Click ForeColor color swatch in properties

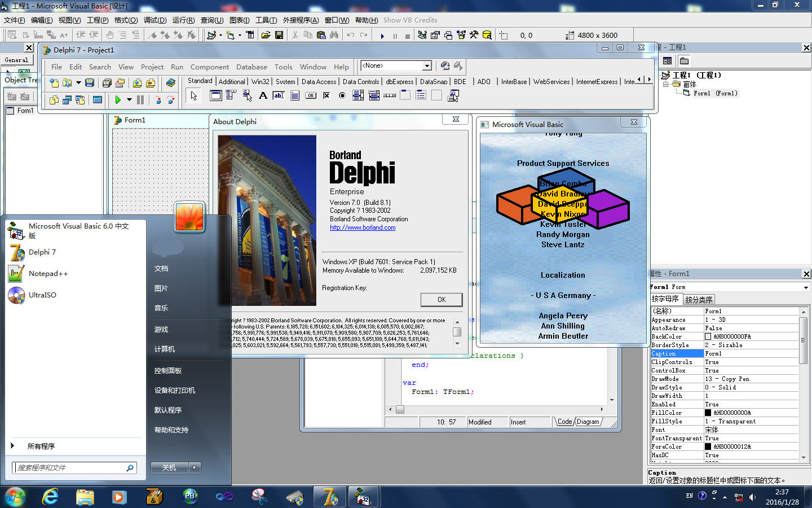click(708, 446)
